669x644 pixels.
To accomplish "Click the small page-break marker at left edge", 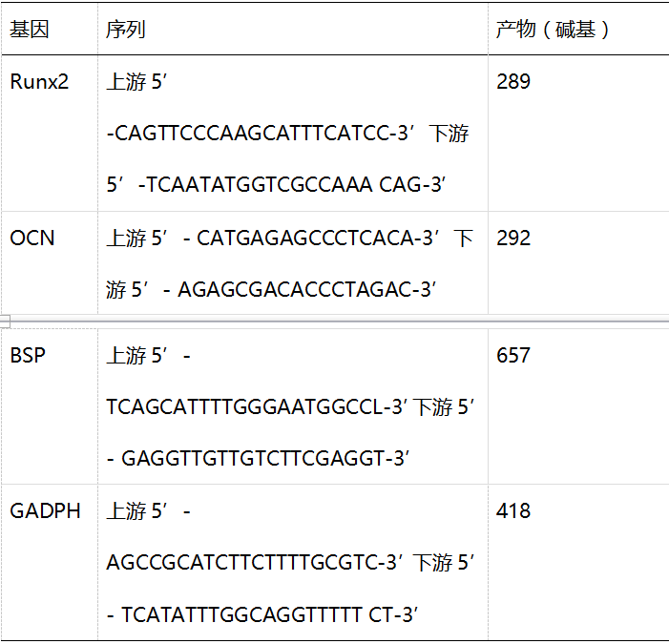I will (4, 321).
